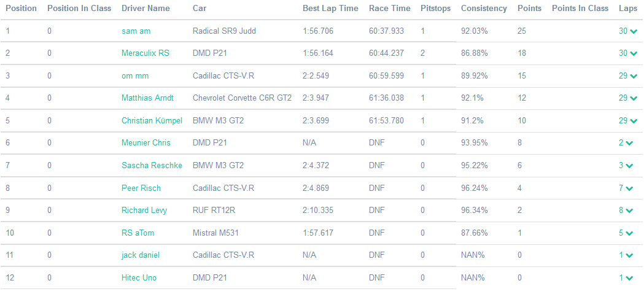Click the Points column header
Image resolution: width=644 pixels, height=294 pixels.
[x=529, y=9]
